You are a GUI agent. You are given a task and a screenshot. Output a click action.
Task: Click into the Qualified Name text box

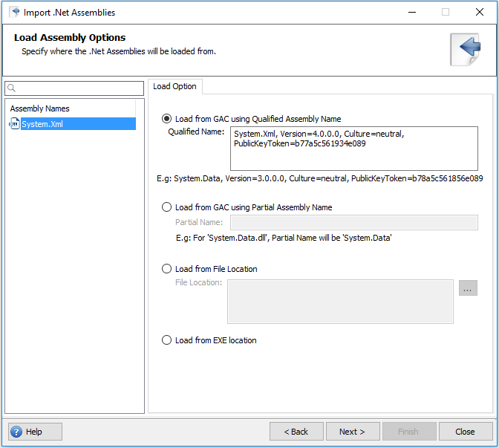pos(353,149)
